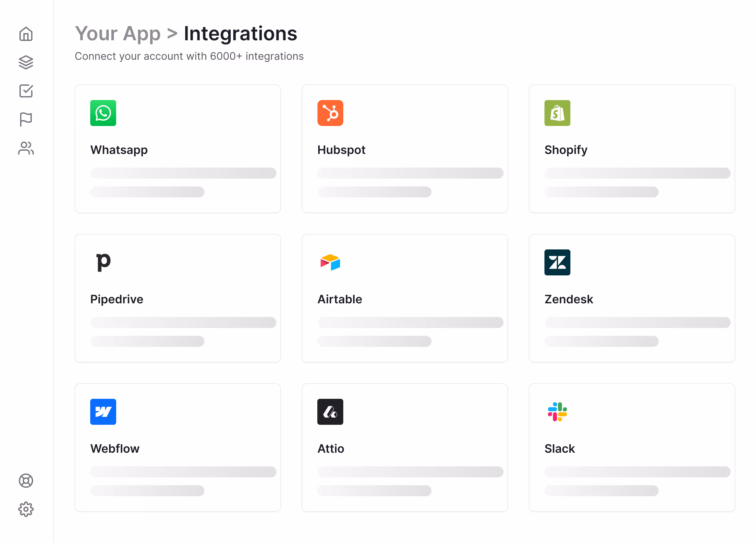Open the 'Slack' card title
The height and width of the screenshot is (543, 756).
[559, 449]
